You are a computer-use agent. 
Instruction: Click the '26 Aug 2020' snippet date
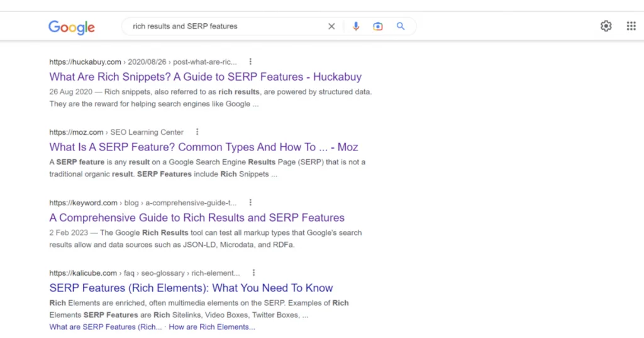pyautogui.click(x=70, y=92)
